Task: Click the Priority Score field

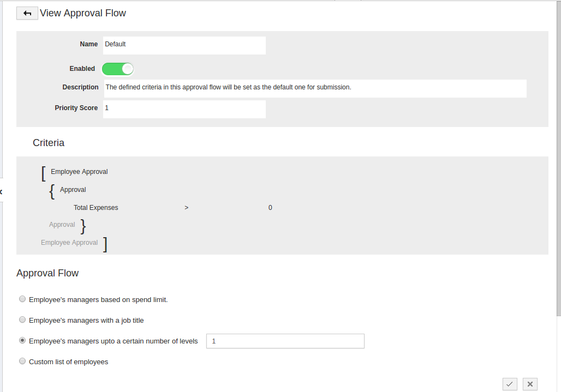Action: coord(184,108)
